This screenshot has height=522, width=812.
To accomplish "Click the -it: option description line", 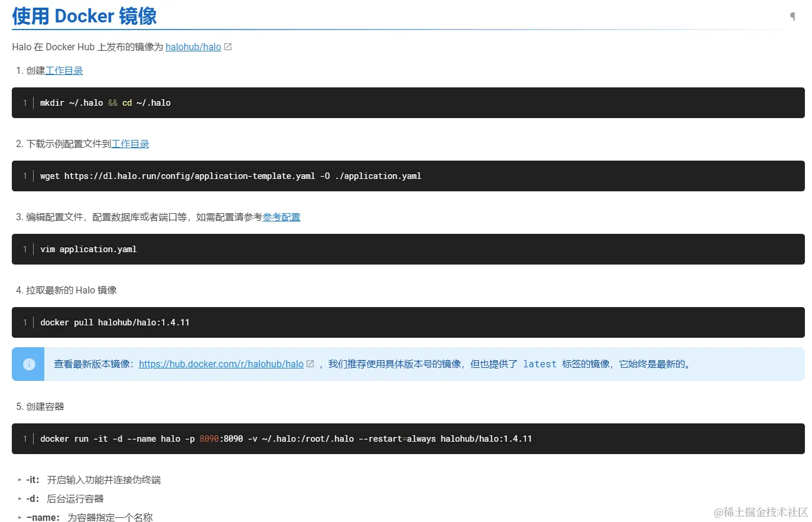I will [93, 479].
